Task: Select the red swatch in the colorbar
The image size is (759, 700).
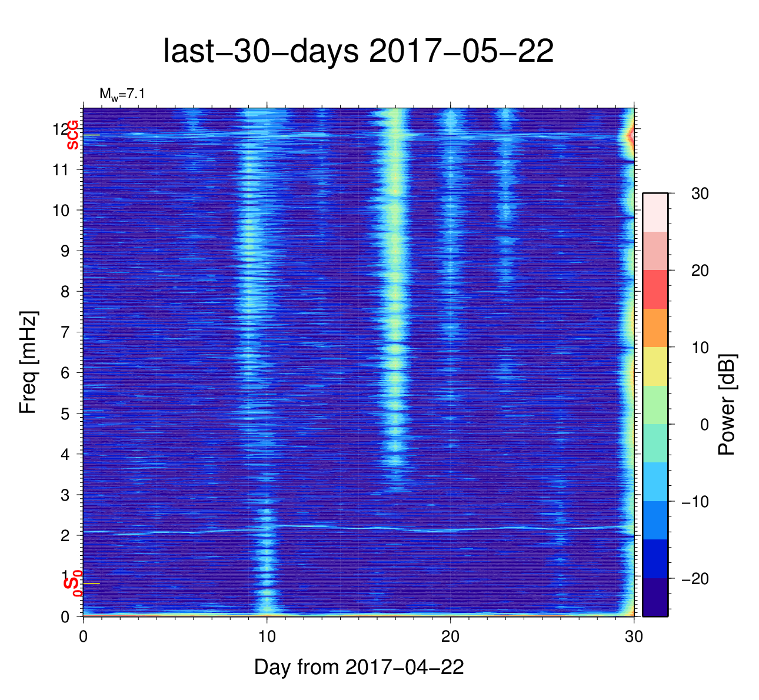Action: [x=655, y=289]
